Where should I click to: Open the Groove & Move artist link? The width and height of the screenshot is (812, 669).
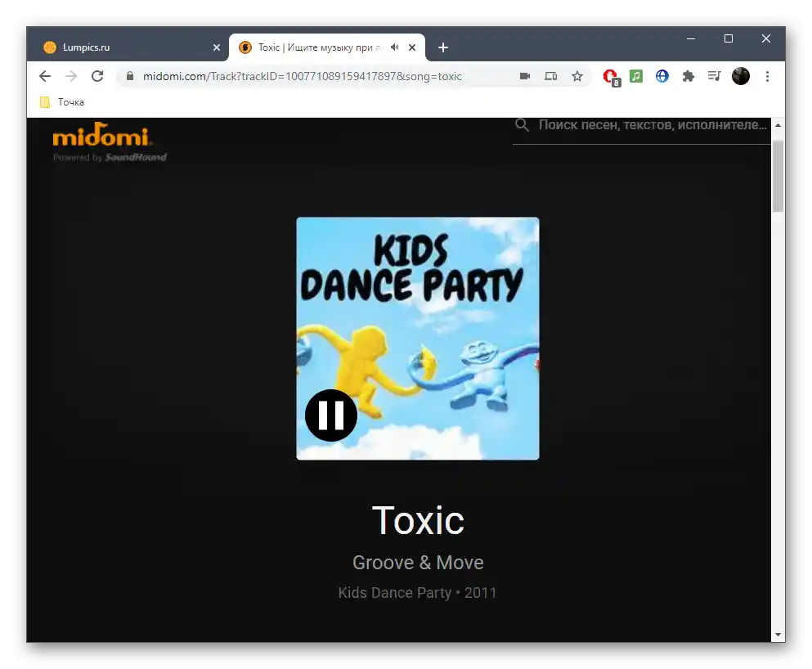tap(418, 563)
